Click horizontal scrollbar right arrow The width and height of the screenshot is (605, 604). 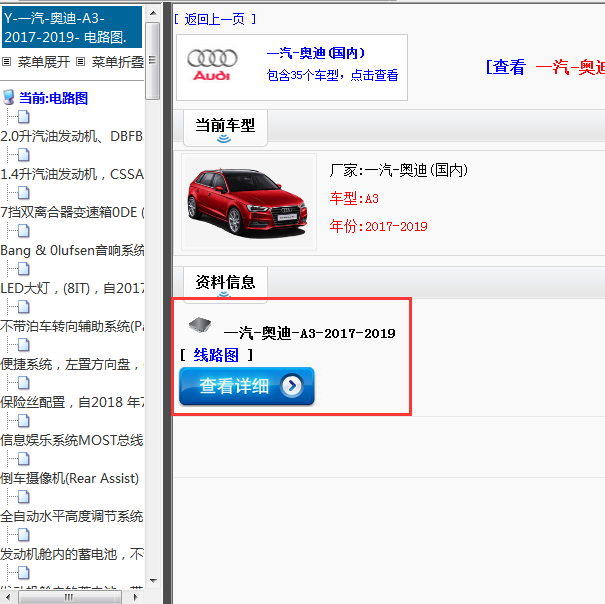click(x=135, y=597)
